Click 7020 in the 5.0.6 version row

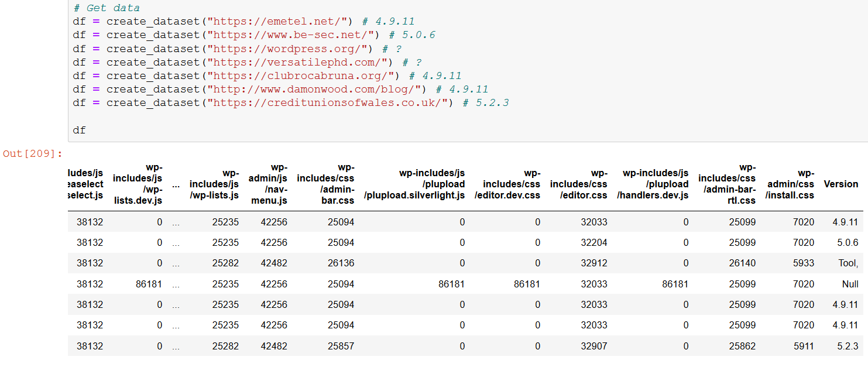coord(804,242)
